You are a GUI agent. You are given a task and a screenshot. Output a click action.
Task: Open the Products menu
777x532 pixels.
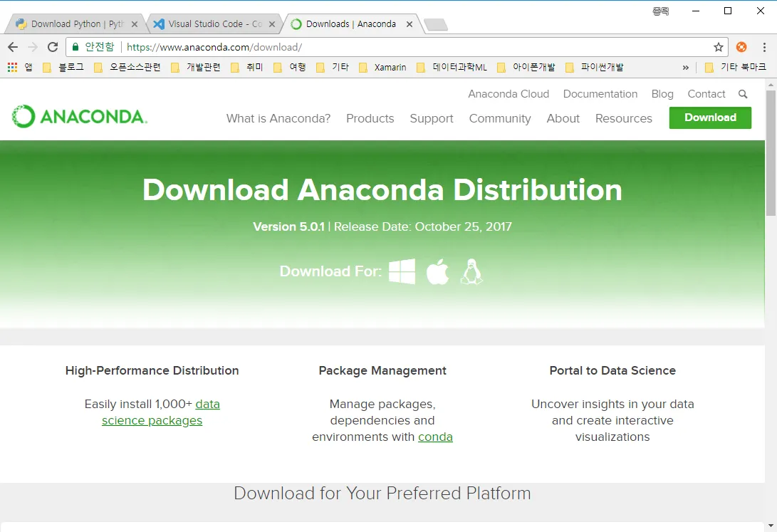[370, 118]
